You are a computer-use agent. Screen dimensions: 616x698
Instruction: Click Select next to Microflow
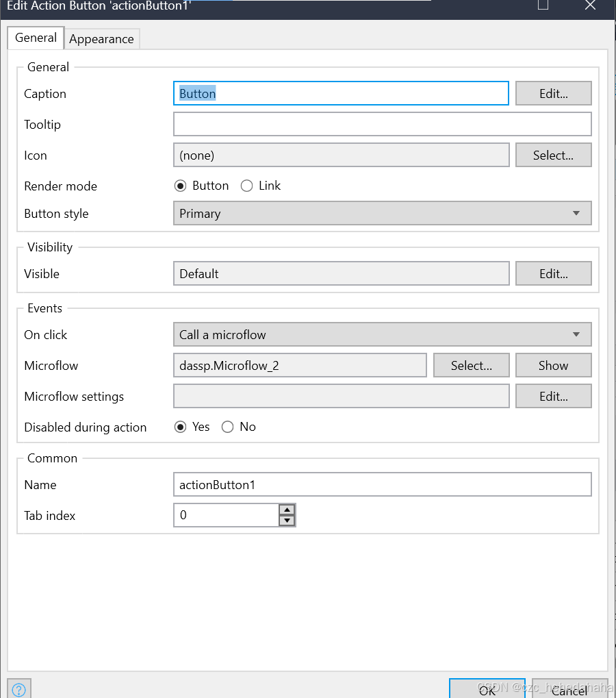[x=471, y=365]
